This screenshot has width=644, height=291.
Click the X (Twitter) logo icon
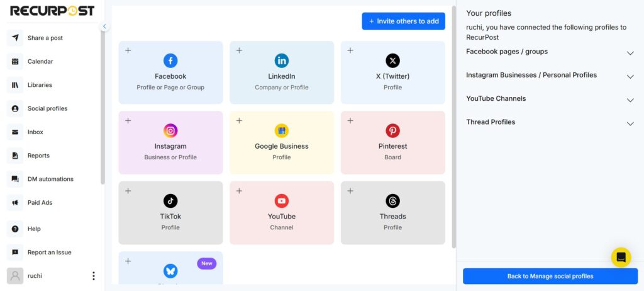pyautogui.click(x=392, y=60)
